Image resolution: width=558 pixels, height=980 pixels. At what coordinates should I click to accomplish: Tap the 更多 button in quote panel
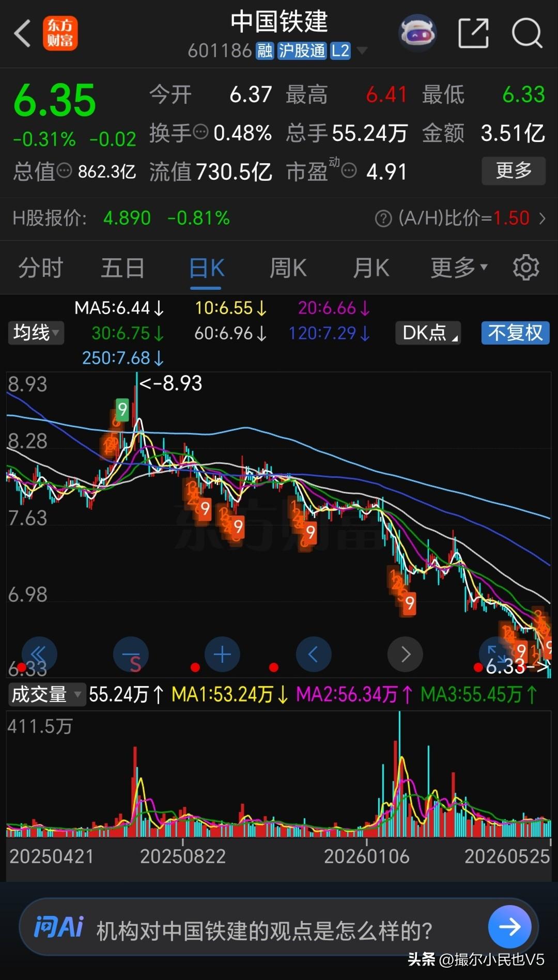coord(514,170)
